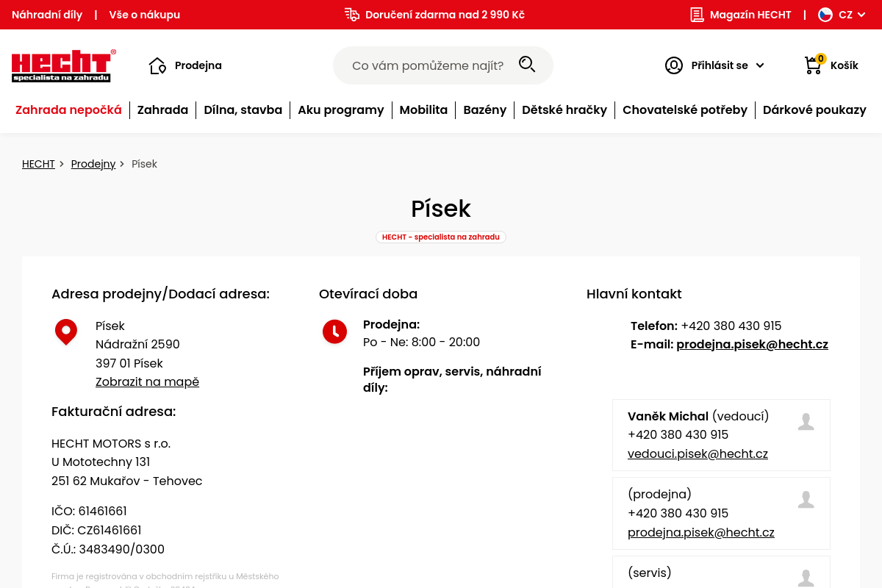
Task: Click the (prodejna) contact avatar icon
Action: click(806, 500)
